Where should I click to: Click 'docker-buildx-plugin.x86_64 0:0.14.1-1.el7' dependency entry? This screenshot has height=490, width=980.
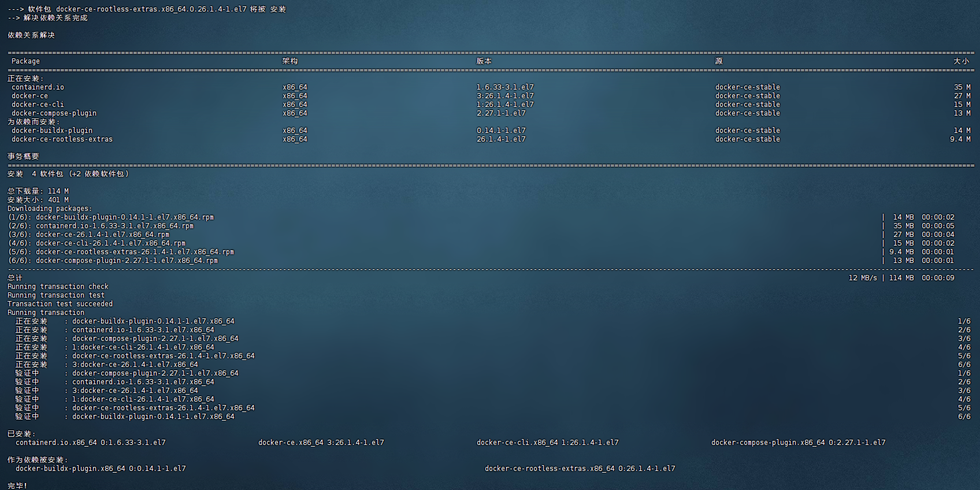tap(101, 469)
